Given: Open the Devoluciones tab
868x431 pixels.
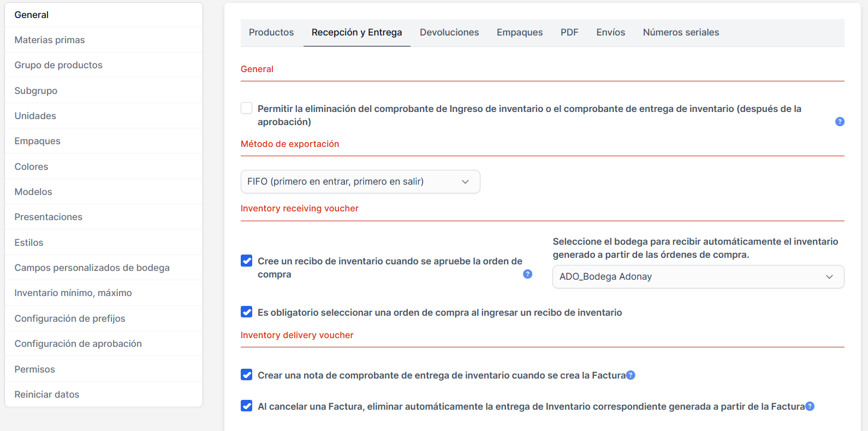Looking at the screenshot, I should click(x=449, y=33).
